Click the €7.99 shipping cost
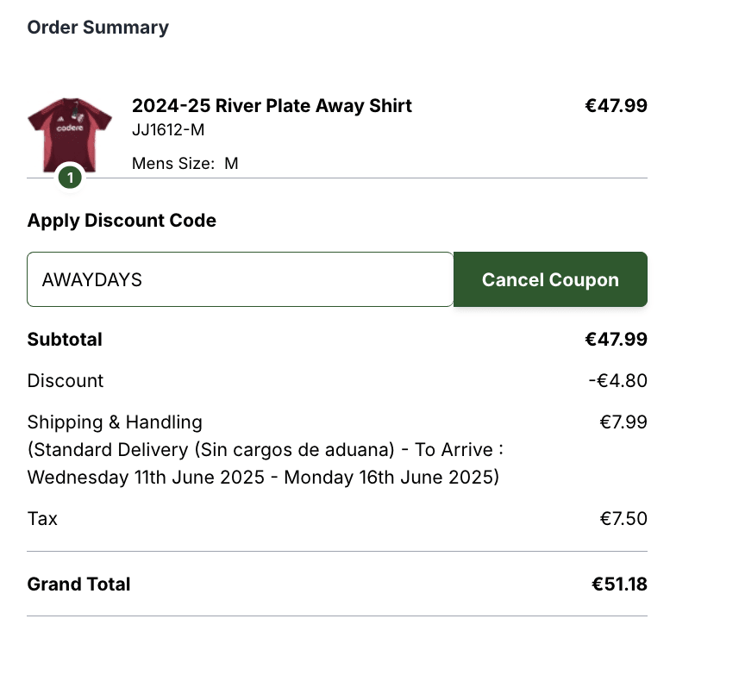Image resolution: width=745 pixels, height=700 pixels. pos(623,422)
